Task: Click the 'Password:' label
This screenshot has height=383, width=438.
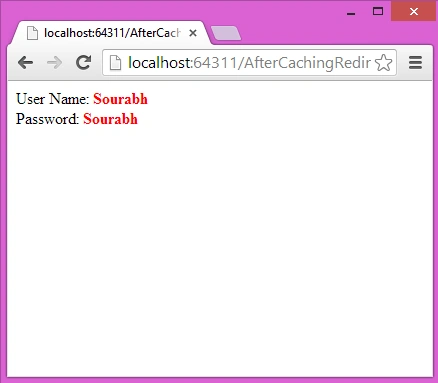Action: click(47, 119)
